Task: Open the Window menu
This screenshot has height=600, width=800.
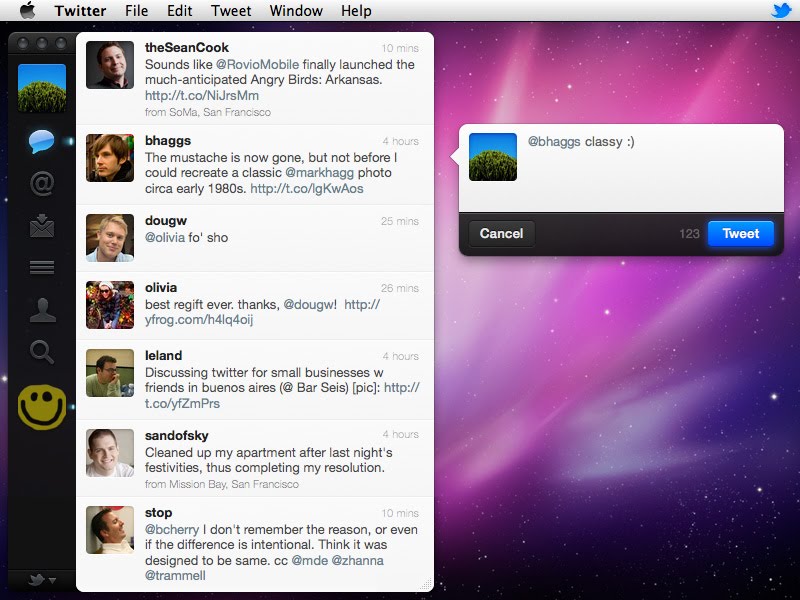Action: pyautogui.click(x=296, y=11)
